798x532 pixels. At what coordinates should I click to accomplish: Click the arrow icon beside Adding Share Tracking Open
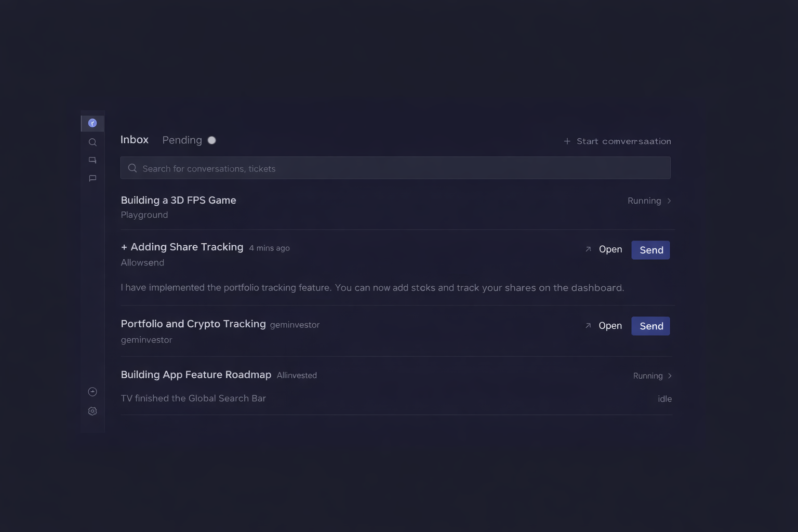pos(588,249)
